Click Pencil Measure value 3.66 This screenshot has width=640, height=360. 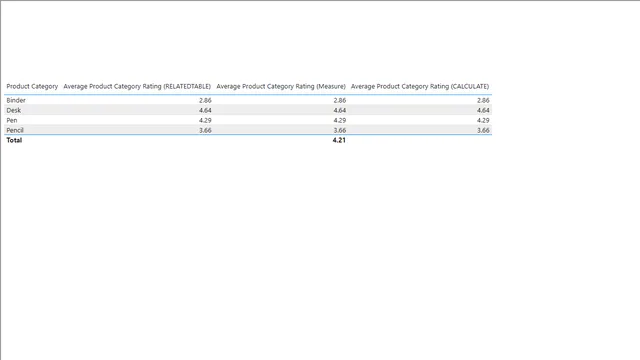click(340, 130)
